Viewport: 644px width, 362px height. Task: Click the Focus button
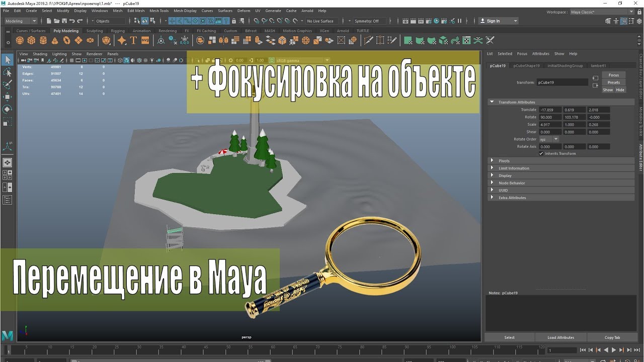(x=614, y=75)
